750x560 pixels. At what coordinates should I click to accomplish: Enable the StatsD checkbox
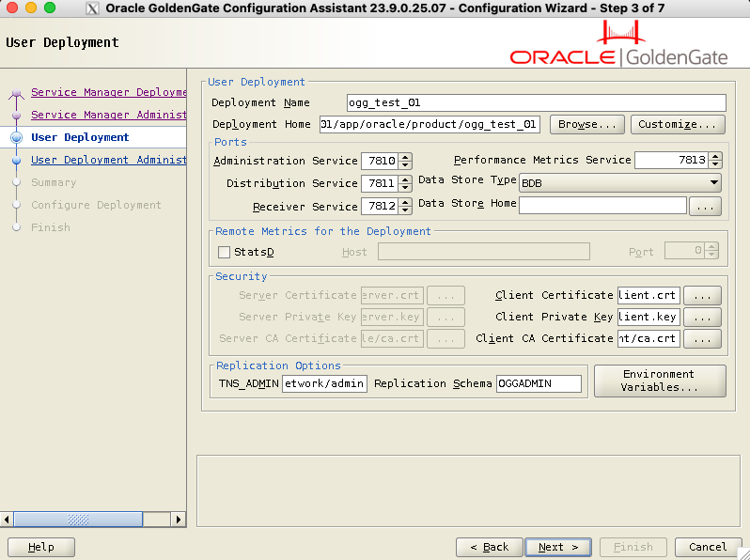[224, 252]
